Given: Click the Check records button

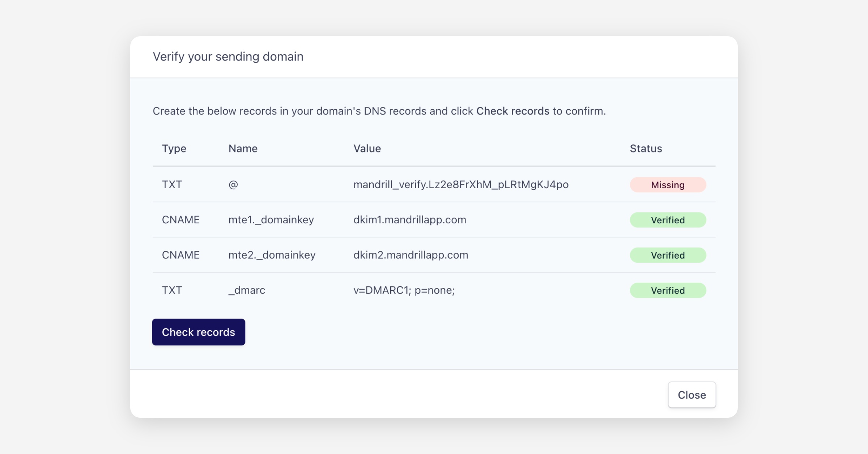Looking at the screenshot, I should point(198,332).
